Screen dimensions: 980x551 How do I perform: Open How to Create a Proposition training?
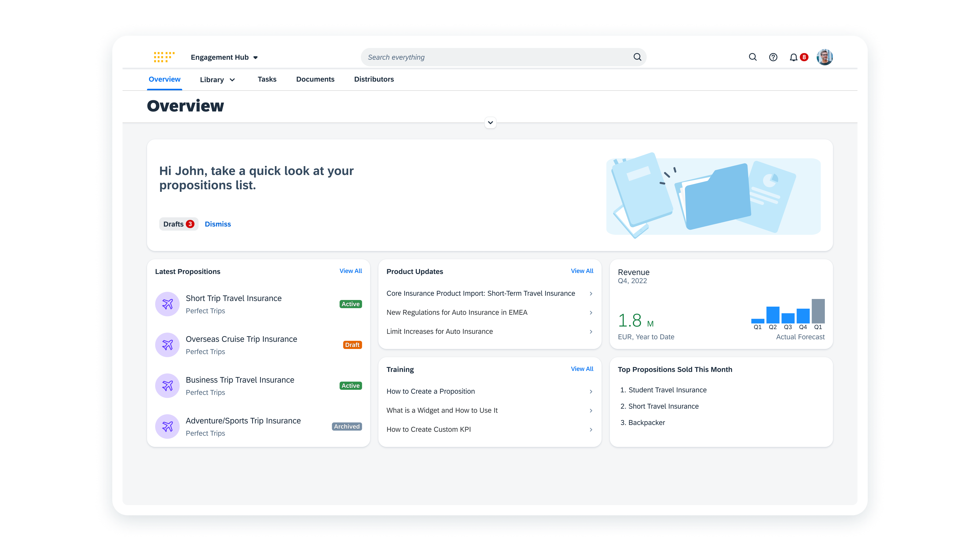click(490, 392)
